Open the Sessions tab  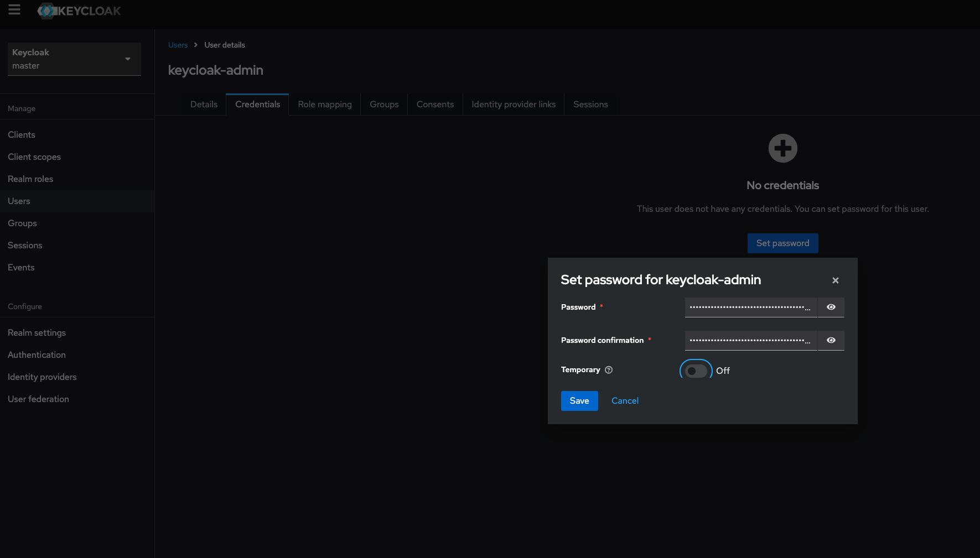click(x=590, y=105)
